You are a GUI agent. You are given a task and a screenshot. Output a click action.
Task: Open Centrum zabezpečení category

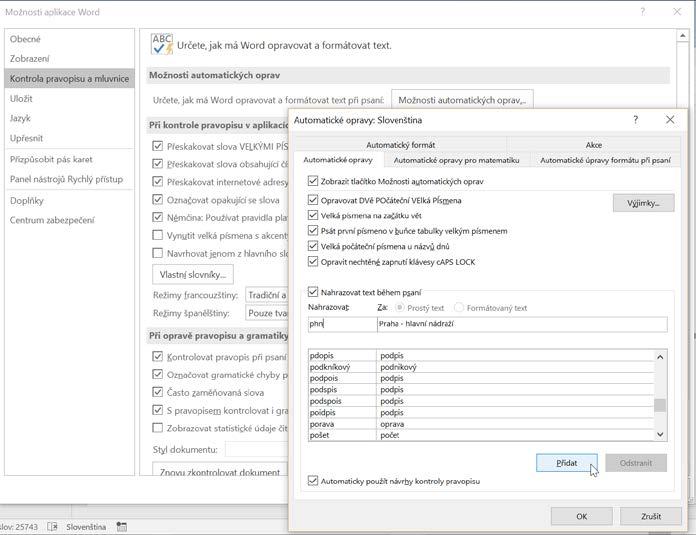point(69,220)
